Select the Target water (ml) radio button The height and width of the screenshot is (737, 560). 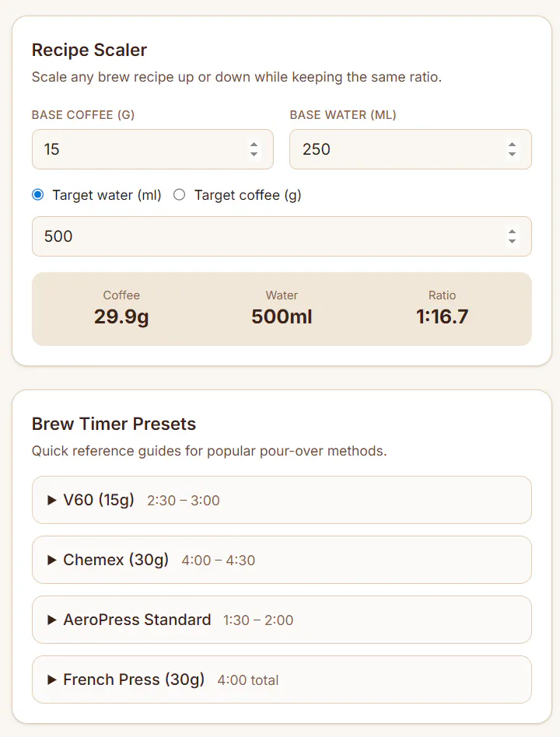pyautogui.click(x=38, y=194)
